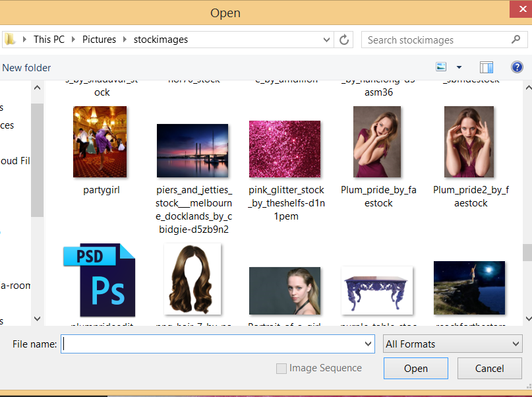Click the navigation pane scroll up arrow
Image resolution: width=532 pixels, height=397 pixels.
coord(38,88)
